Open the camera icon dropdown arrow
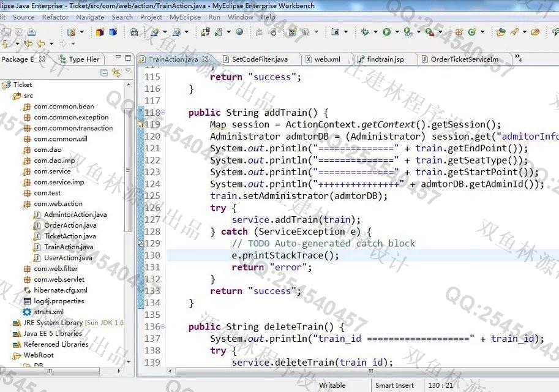This screenshot has width=559, height=392. tap(346, 32)
